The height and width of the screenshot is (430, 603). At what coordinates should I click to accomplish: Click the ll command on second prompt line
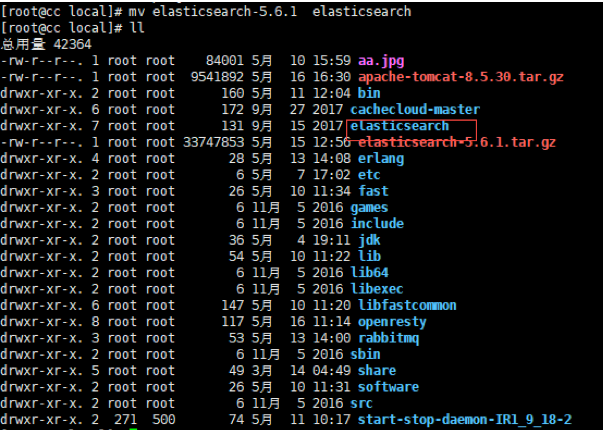coord(137,28)
